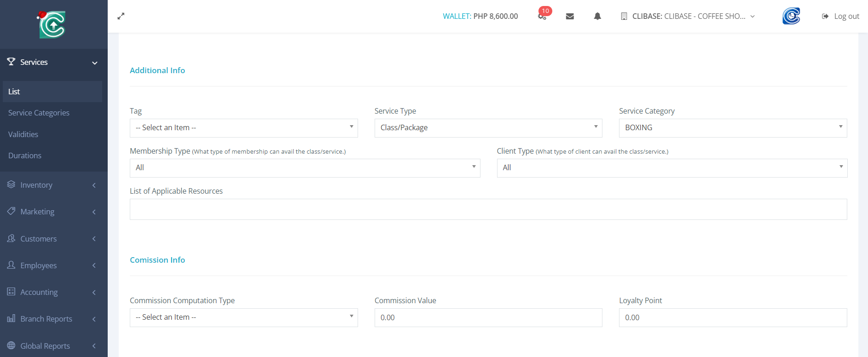Click the fullscreen expand icon
The height and width of the screenshot is (357, 868).
121,16
